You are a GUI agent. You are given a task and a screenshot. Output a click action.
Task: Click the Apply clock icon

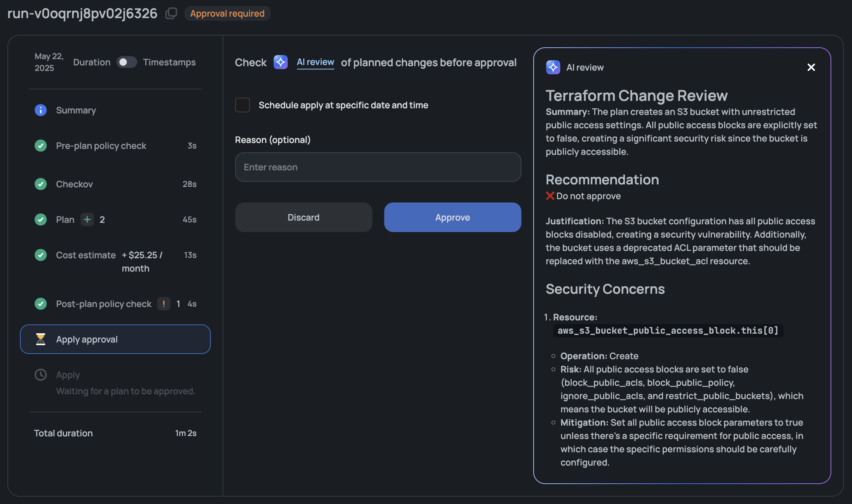[41, 375]
